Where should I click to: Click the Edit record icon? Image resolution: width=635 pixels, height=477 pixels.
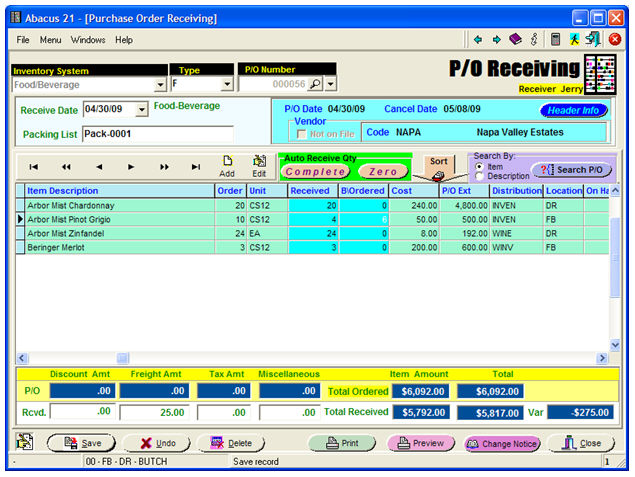259,165
